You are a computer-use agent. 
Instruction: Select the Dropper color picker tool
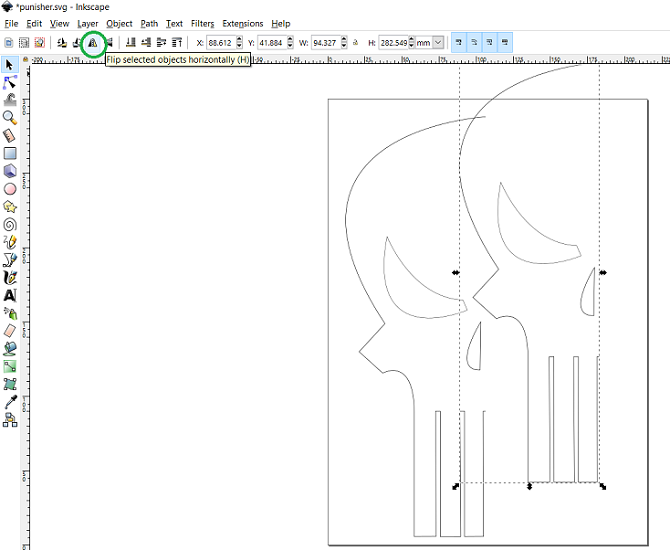[10, 402]
